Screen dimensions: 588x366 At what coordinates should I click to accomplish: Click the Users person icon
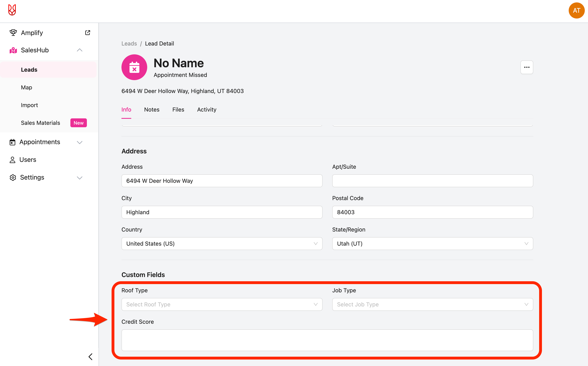12,160
